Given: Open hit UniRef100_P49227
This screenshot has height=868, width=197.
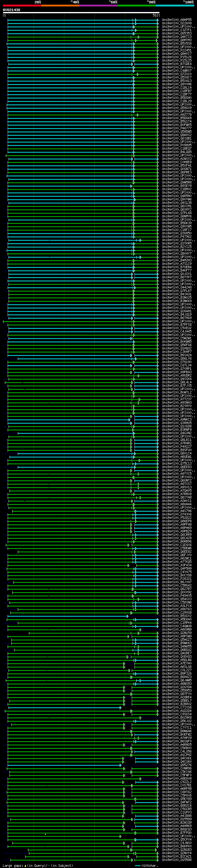Looking at the screenshot, I should coord(177,446).
